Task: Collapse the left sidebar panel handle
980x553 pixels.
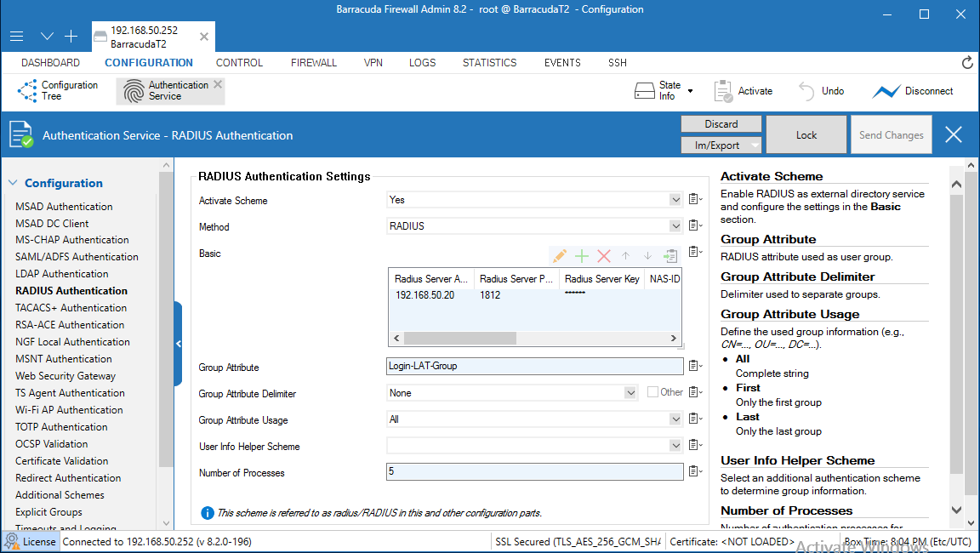Action: point(179,344)
